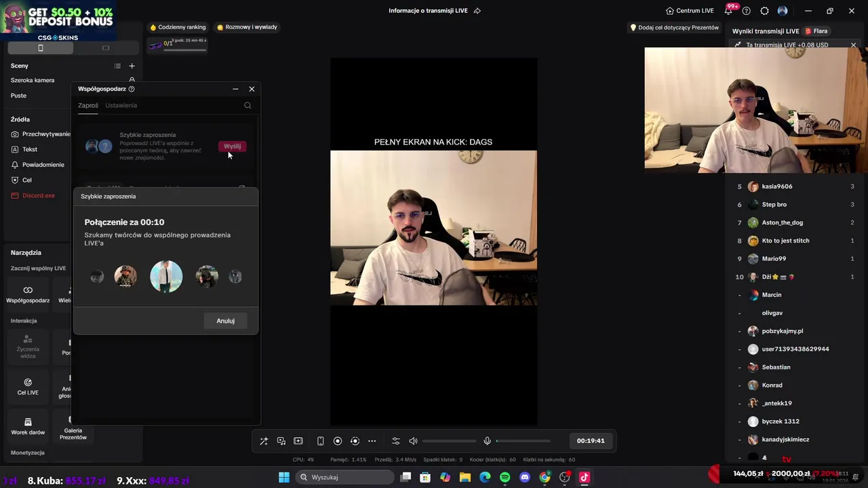
Task: Open the audio mixer settings icon
Action: (396, 441)
